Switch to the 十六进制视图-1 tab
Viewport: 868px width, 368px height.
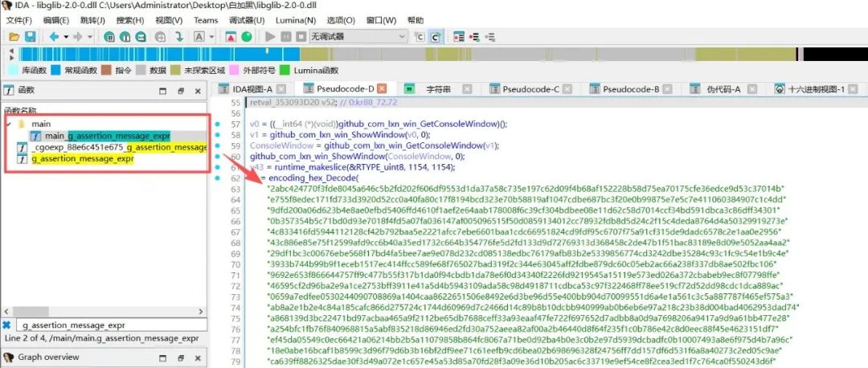[817, 89]
